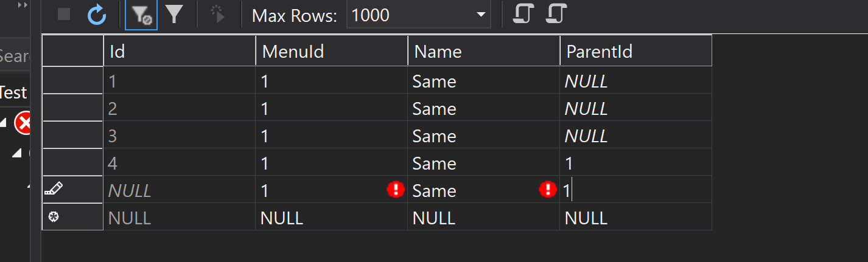
Task: Click the second Script-to-file icon
Action: click(556, 14)
